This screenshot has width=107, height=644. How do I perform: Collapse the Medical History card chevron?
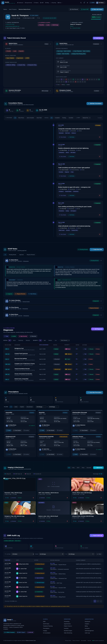tap(50, 44)
